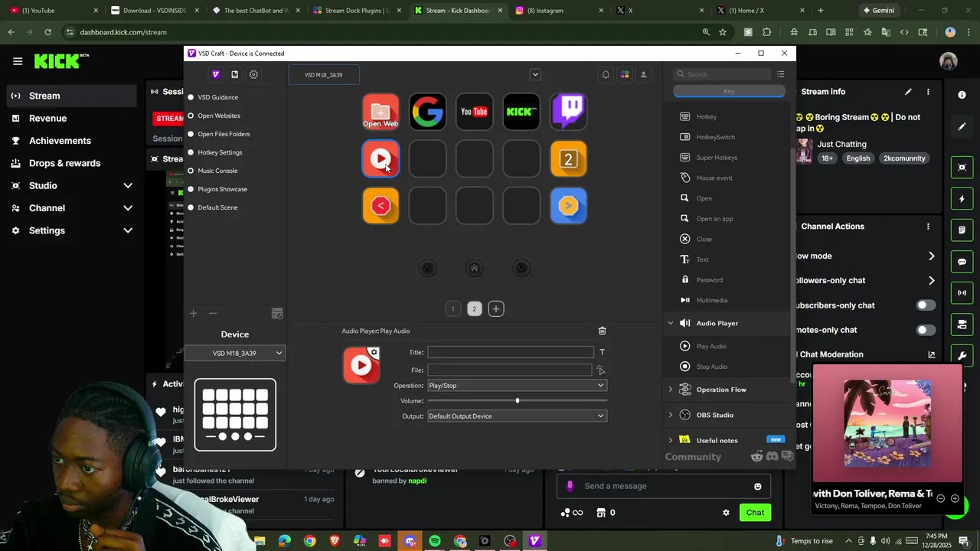Screen dimensions: 980x551
Task: Select the Default Scene radio
Action: [x=191, y=207]
